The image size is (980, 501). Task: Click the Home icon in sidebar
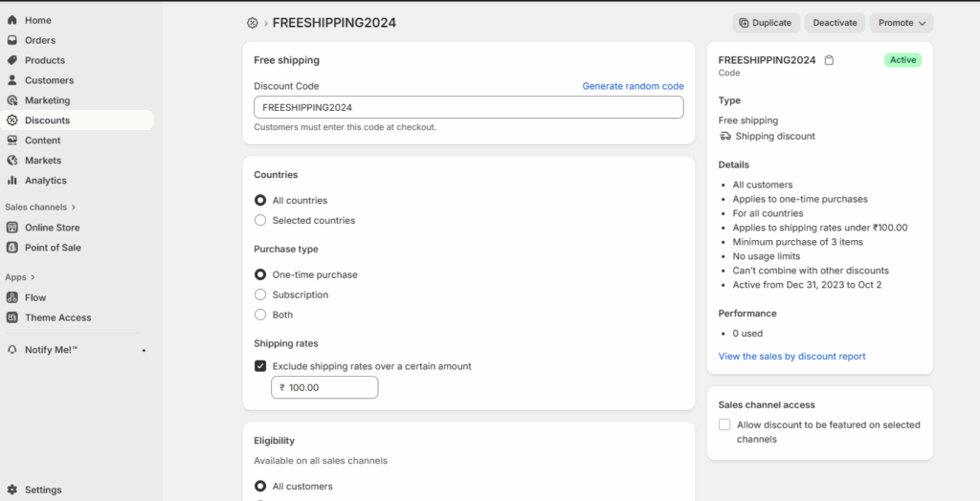[12, 20]
